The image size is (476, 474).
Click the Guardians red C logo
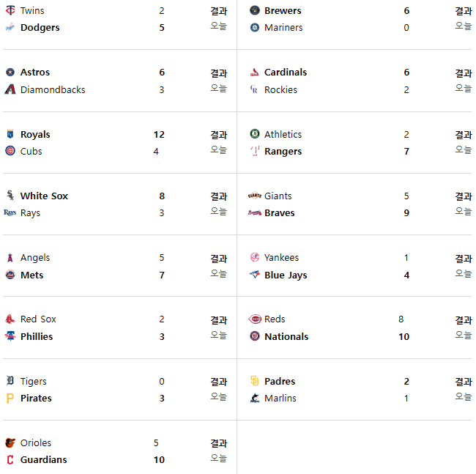[10, 460]
